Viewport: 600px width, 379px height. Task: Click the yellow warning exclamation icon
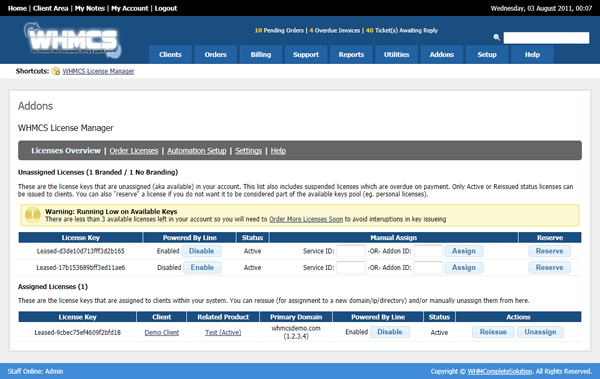point(33,215)
